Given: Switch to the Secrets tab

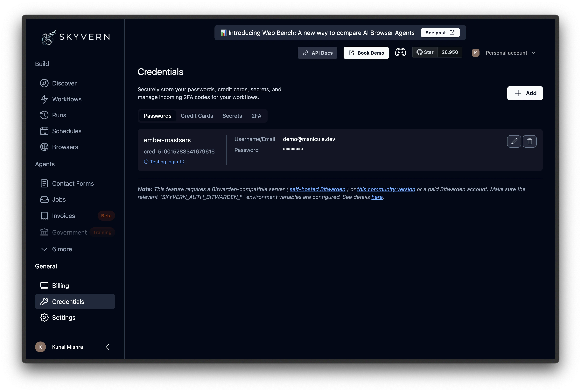Looking at the screenshot, I should point(232,116).
